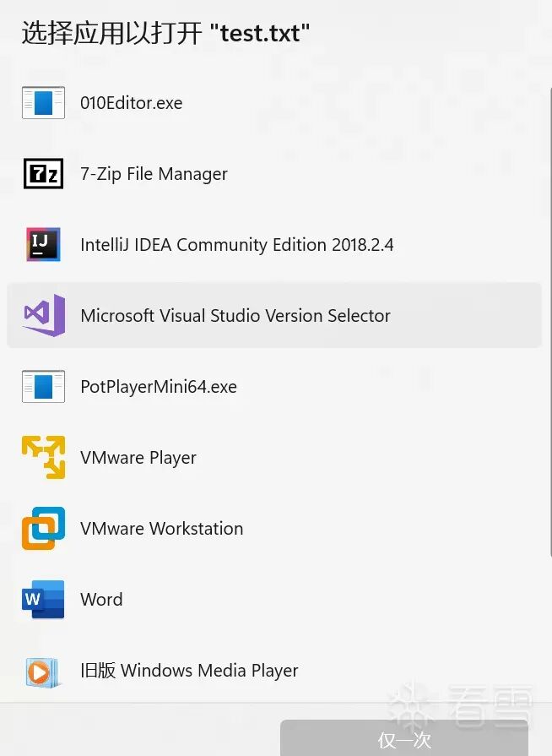Select Microsoft Visual Studio Version Selector label
The height and width of the screenshot is (756, 552).
click(235, 315)
